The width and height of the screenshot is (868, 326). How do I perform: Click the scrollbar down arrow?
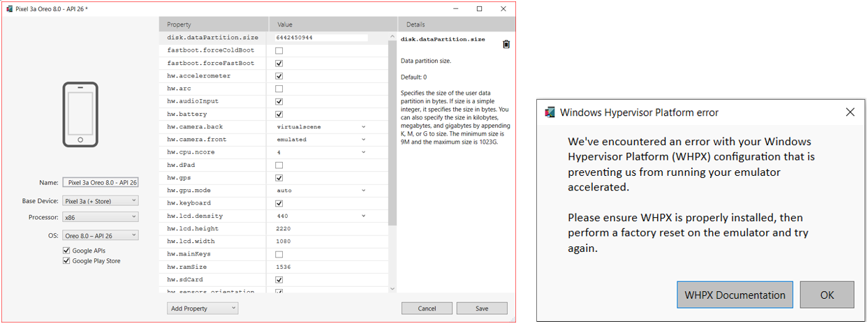click(392, 289)
